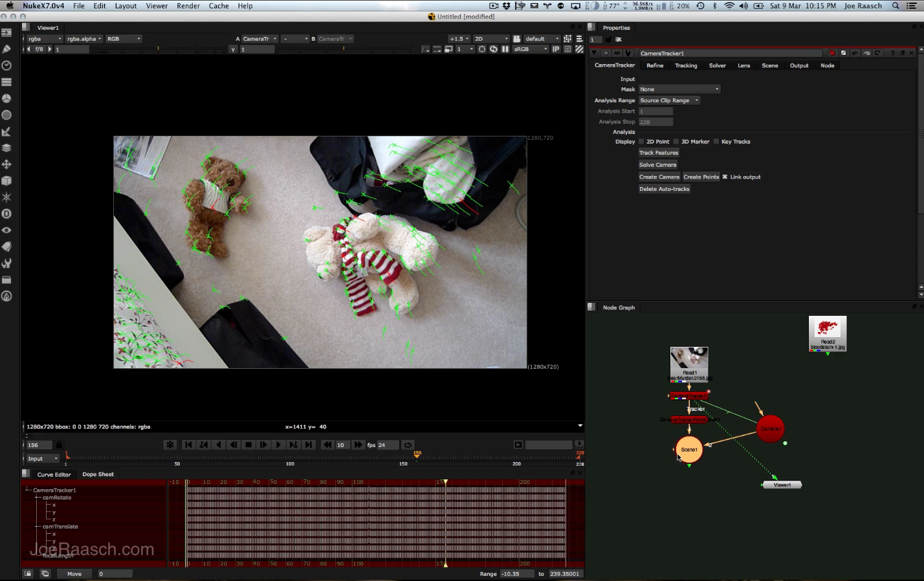The image size is (924, 581).
Task: Click the Create Camera button
Action: tap(659, 177)
